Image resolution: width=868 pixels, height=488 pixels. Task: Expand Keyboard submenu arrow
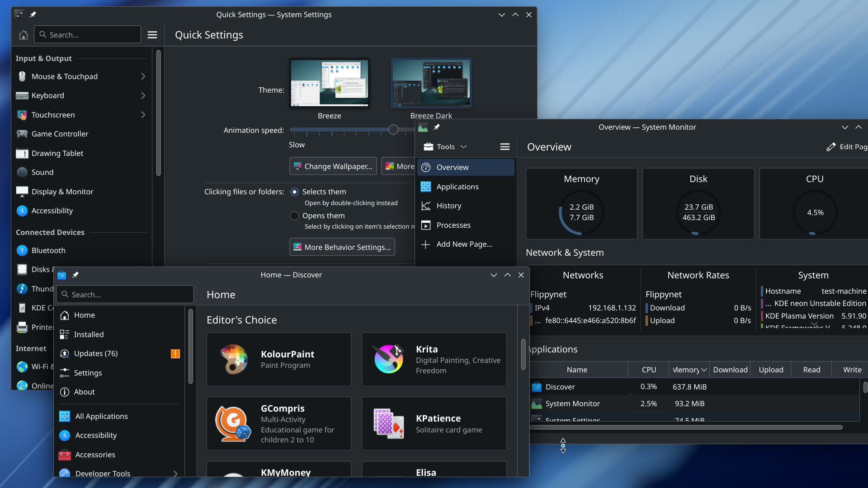click(143, 96)
